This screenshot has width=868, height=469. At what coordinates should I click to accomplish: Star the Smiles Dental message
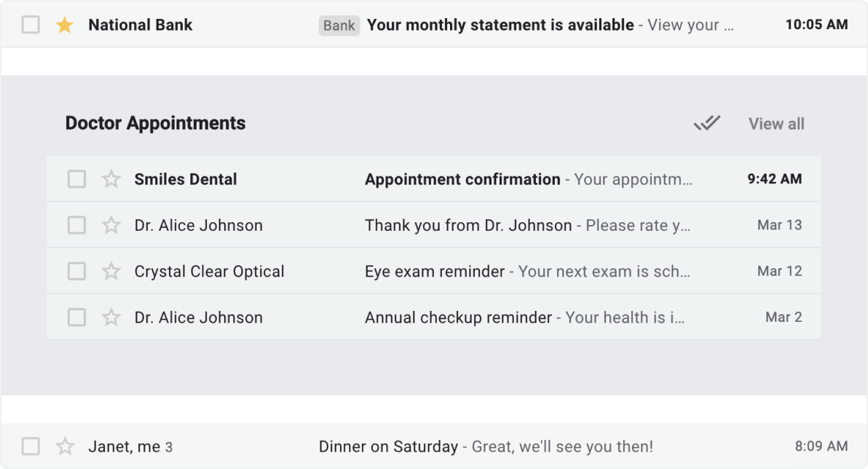pos(111,178)
